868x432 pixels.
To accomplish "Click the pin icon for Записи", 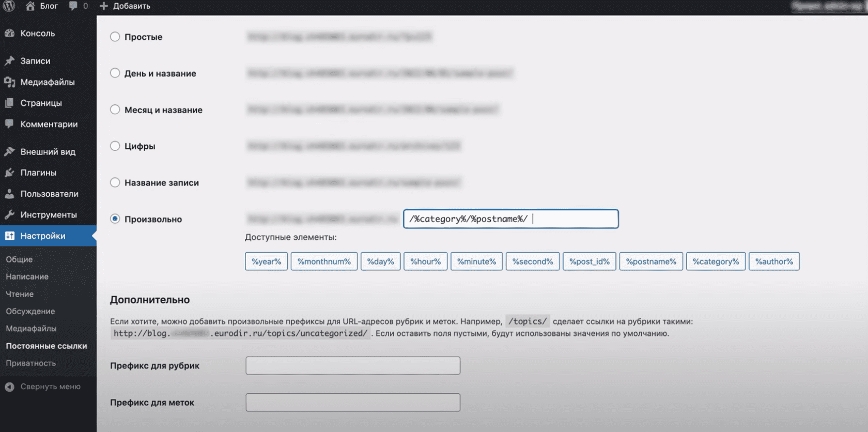I will tap(9, 60).
